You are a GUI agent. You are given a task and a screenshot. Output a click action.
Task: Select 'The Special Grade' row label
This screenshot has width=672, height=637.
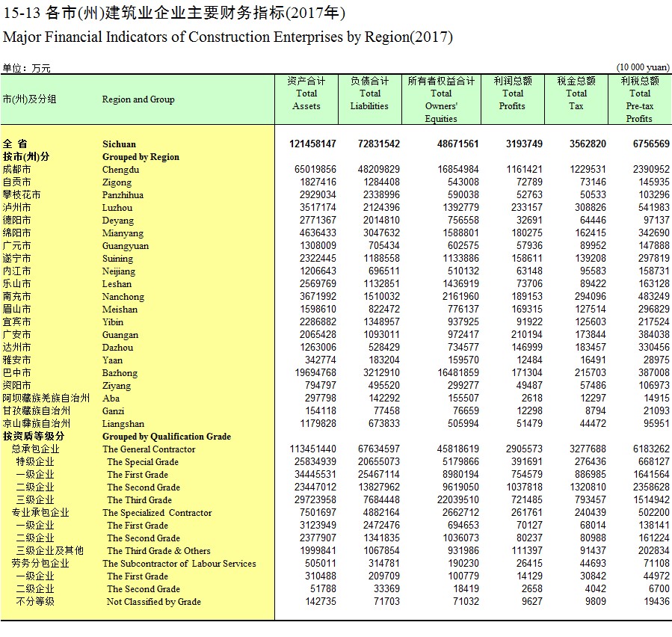(x=143, y=462)
